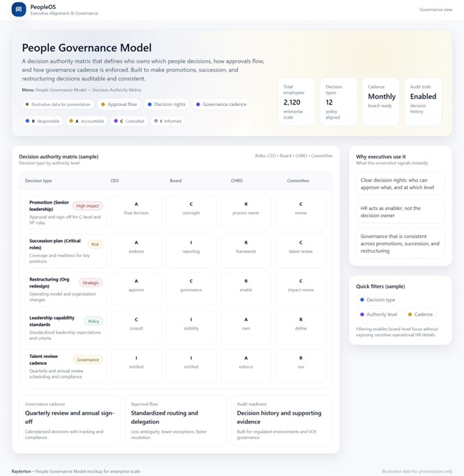
Task: Click the Board 'reporting' cell
Action: [191, 251]
